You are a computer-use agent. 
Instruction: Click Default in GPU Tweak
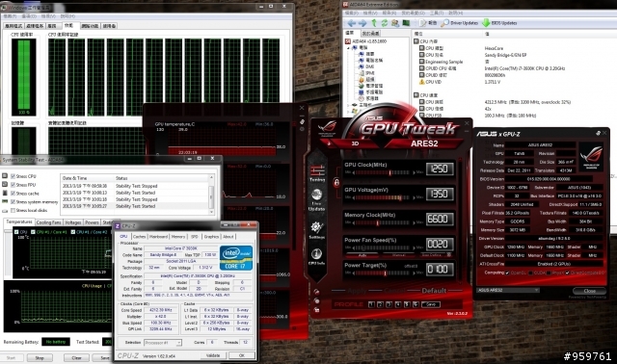coord(434,291)
